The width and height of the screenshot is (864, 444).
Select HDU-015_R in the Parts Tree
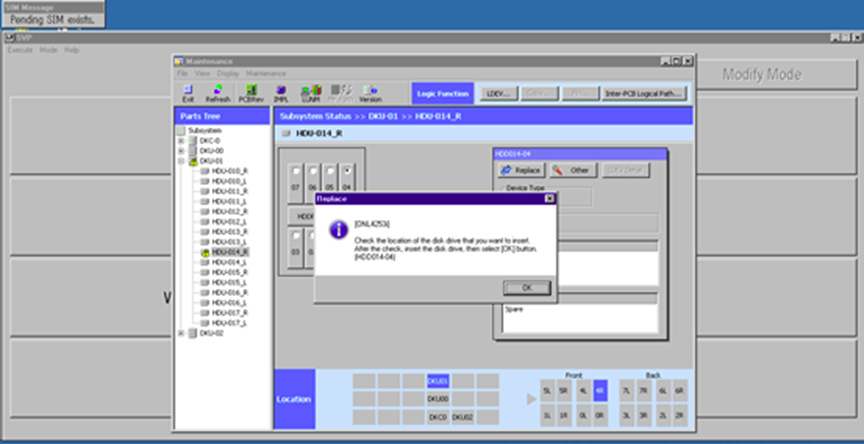point(229,272)
